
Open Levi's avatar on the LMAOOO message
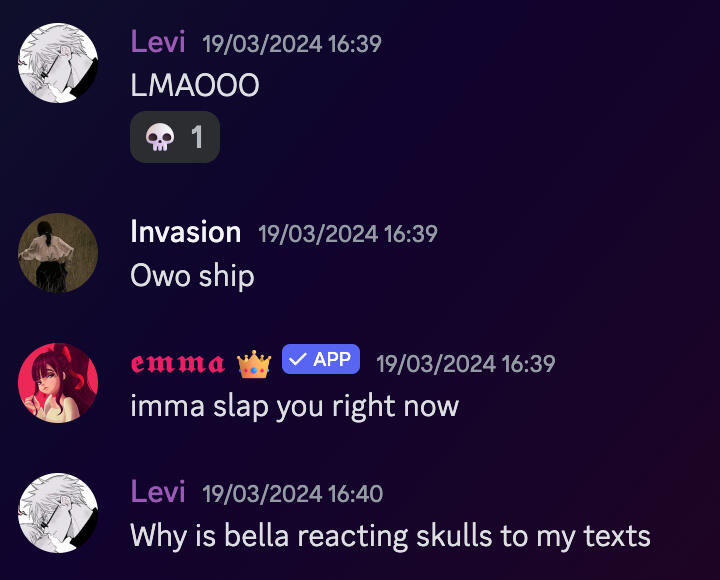click(x=58, y=63)
